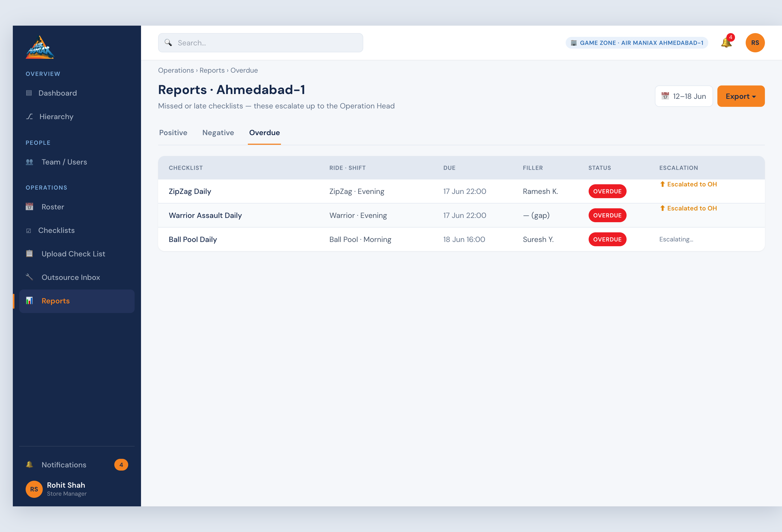Click the Checklists checkbox icon

29,230
